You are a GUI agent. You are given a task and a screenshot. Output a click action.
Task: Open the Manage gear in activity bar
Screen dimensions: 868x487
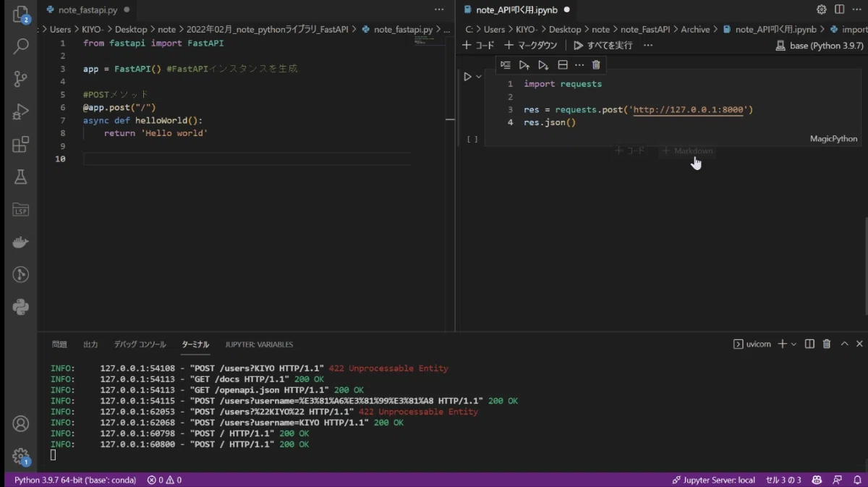pyautogui.click(x=21, y=457)
